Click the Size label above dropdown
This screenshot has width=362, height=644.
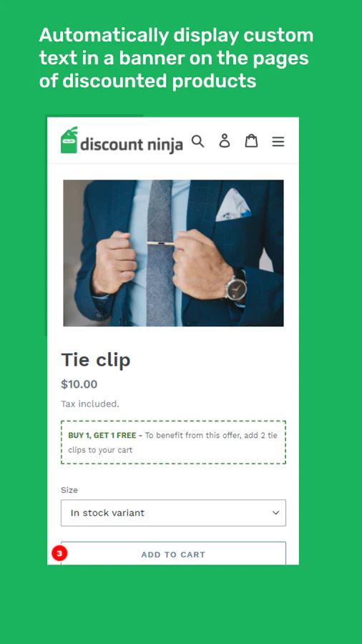click(69, 490)
